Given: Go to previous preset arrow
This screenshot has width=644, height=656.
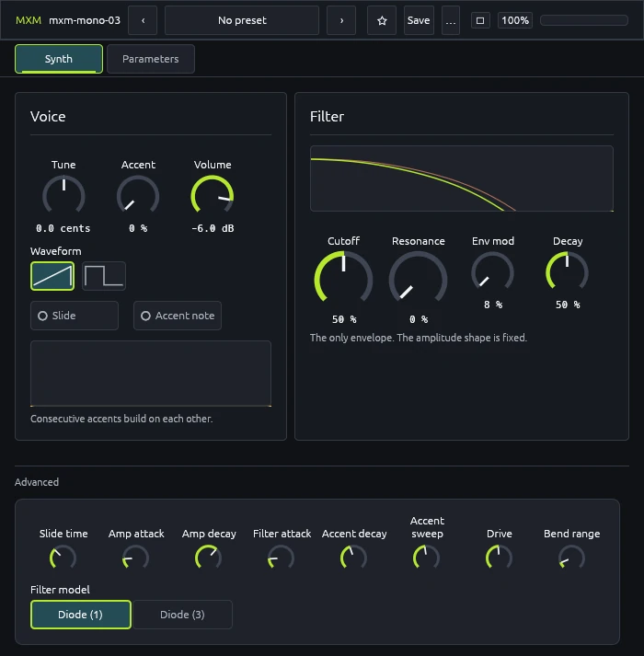Looking at the screenshot, I should tap(143, 20).
